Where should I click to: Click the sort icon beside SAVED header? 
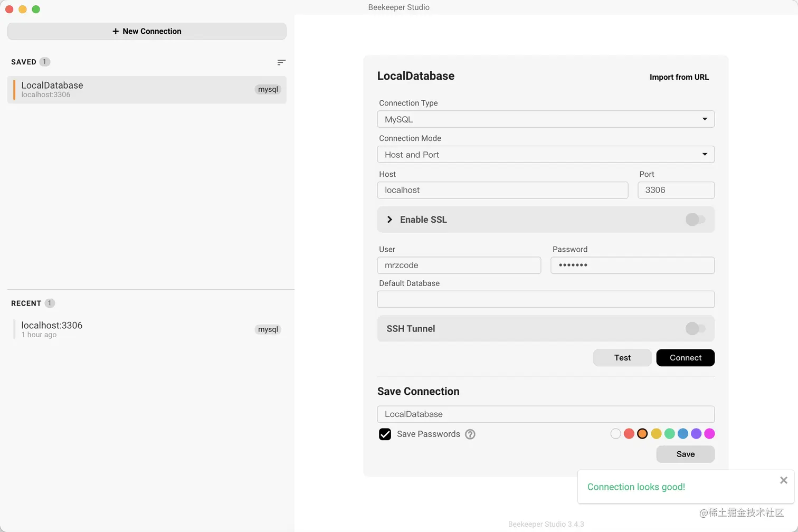point(281,62)
